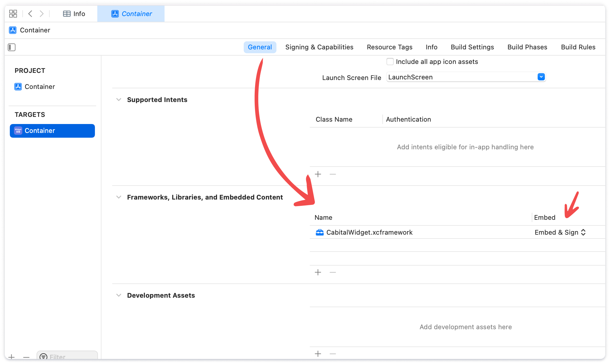Add a development asset with plus
610x364 pixels.
coord(318,354)
